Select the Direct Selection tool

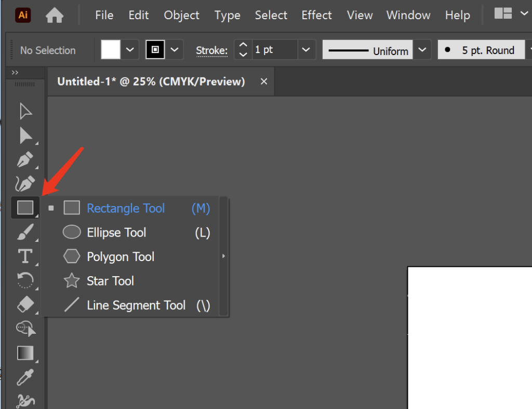pos(25,135)
